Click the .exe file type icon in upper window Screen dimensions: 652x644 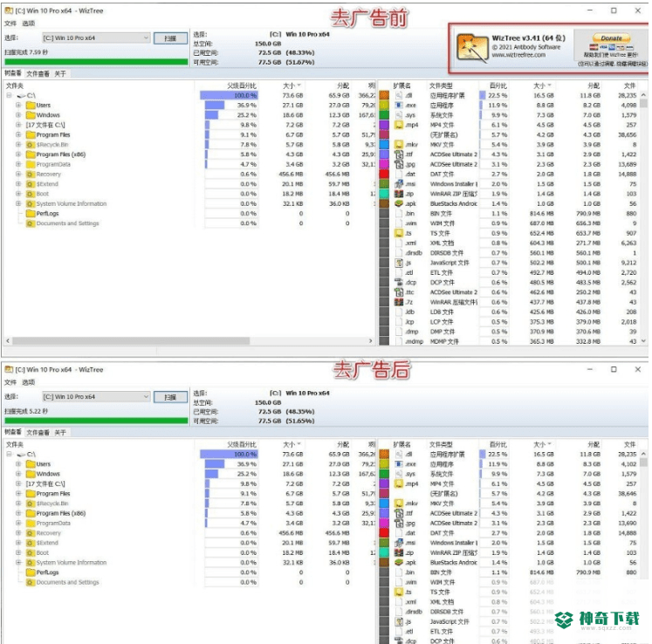click(x=399, y=106)
